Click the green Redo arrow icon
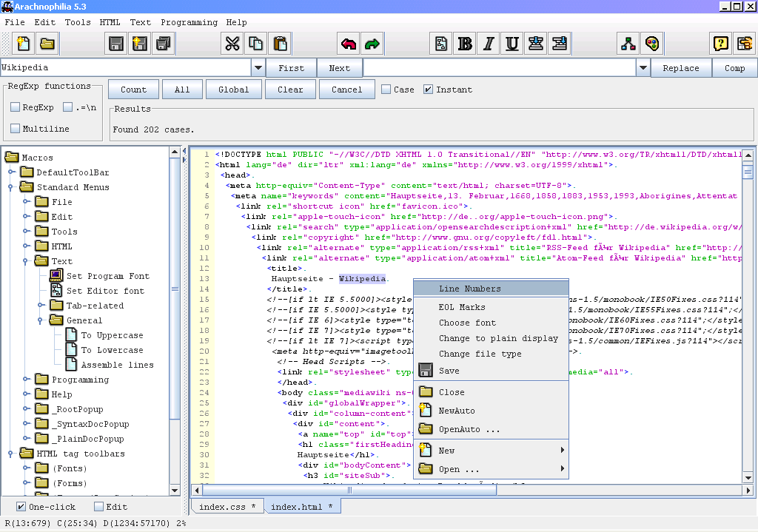The width and height of the screenshot is (758, 532). pos(372,44)
